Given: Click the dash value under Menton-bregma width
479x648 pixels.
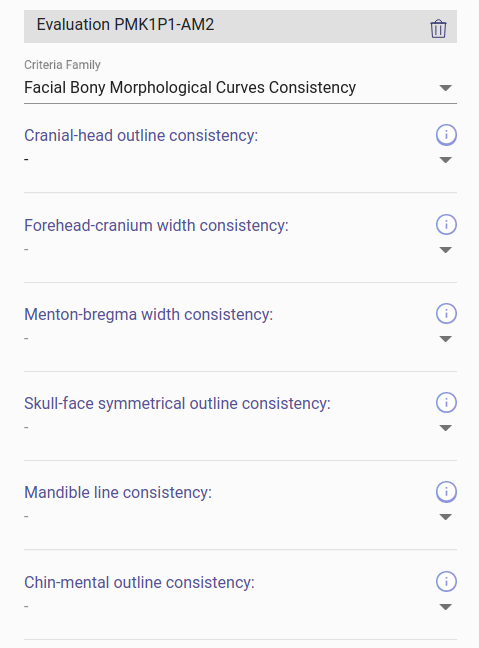Looking at the screenshot, I should [26, 338].
